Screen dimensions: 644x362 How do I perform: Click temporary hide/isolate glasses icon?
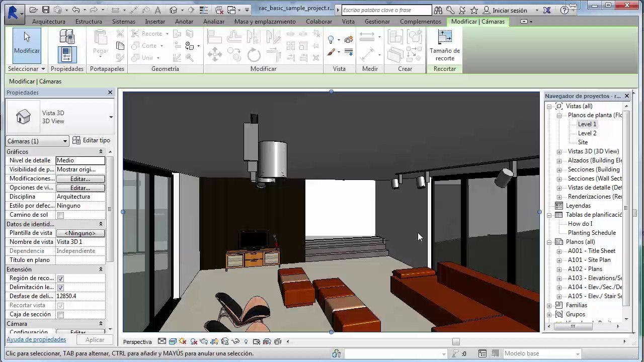tap(235, 341)
